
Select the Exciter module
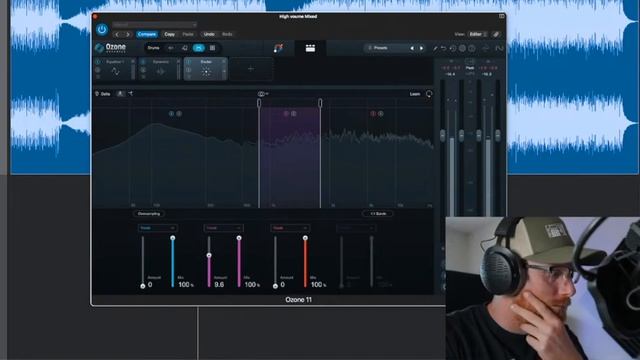206,69
